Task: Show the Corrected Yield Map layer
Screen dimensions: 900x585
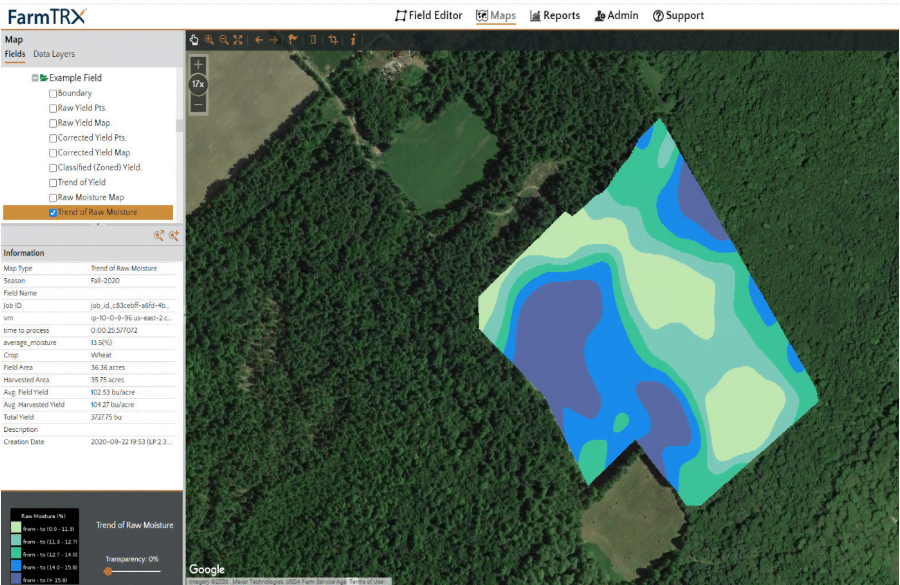Action: coord(53,153)
